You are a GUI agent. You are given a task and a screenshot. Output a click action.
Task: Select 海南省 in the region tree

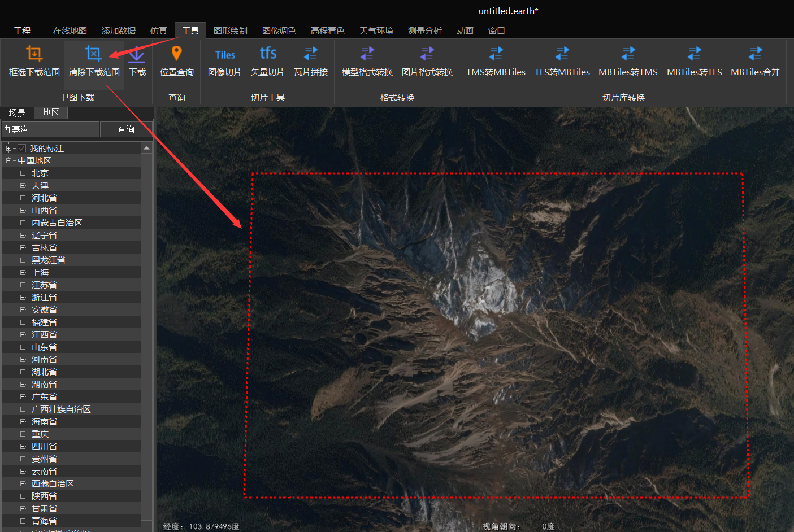pyautogui.click(x=44, y=422)
